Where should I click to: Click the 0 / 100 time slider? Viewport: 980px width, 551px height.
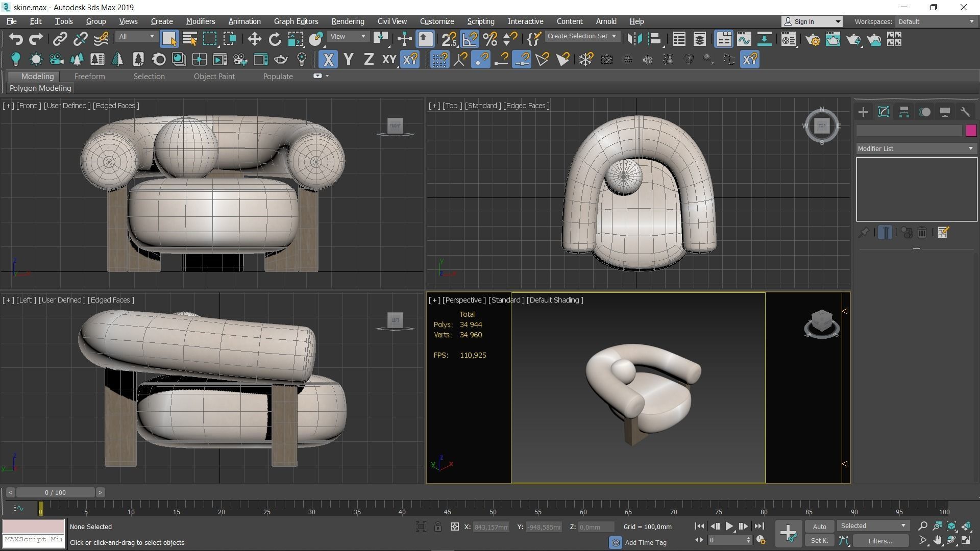(x=55, y=492)
